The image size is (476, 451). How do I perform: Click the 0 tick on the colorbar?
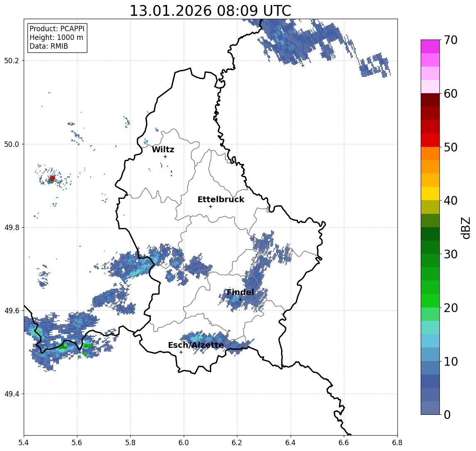(447, 414)
